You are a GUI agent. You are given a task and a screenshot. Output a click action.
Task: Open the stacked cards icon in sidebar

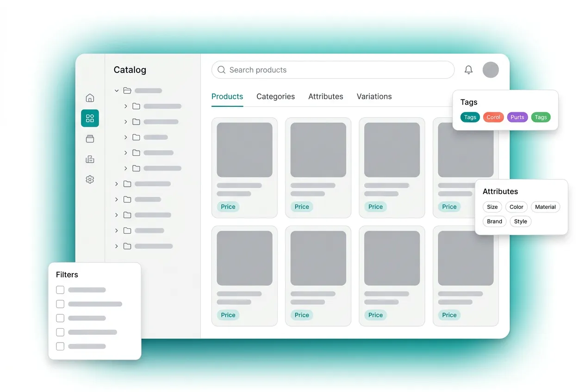(x=90, y=139)
